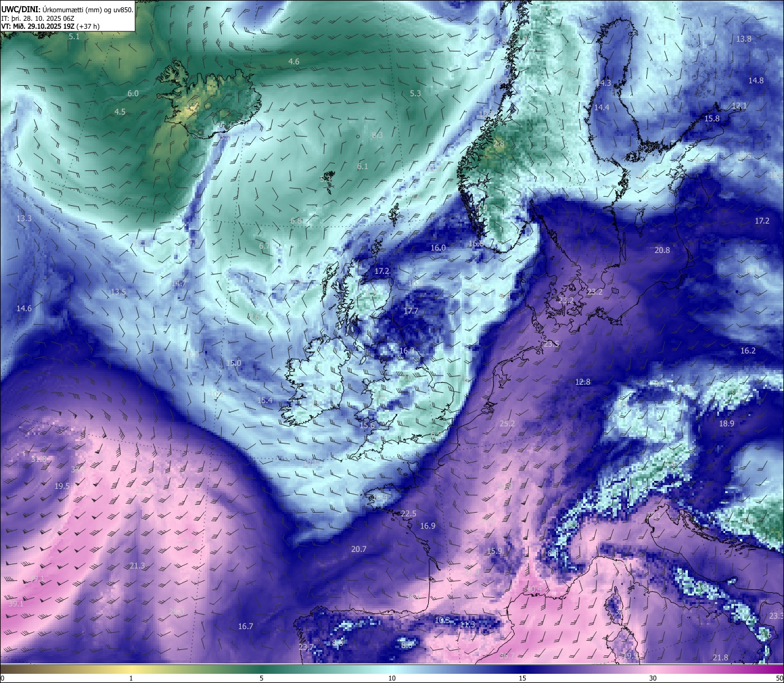The width and height of the screenshot is (784, 683).
Task: Click the map value 15.6
Action: coord(367,426)
